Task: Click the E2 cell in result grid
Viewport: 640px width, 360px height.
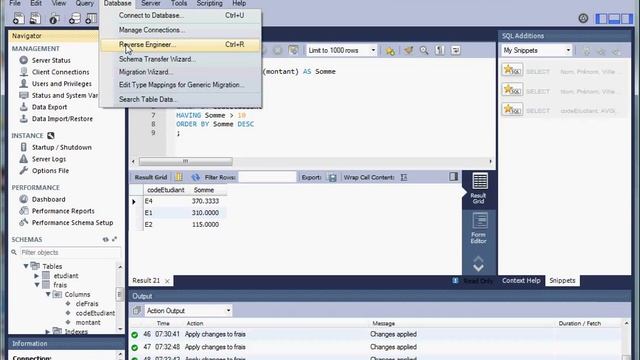Action: 148,224
